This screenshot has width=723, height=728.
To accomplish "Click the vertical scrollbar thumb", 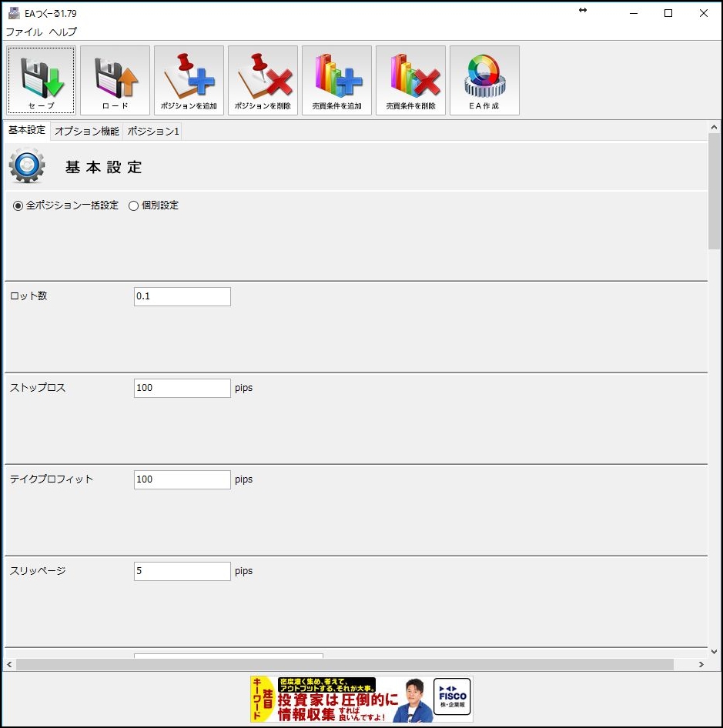I will pyautogui.click(x=715, y=192).
